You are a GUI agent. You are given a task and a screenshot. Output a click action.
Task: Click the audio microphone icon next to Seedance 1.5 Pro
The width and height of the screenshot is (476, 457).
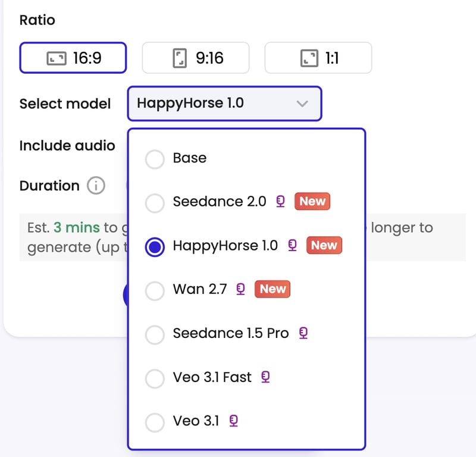[x=303, y=333]
